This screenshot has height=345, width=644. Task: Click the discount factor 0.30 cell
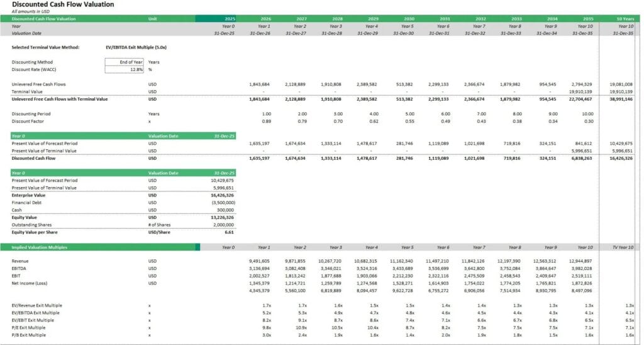pyautogui.click(x=589, y=122)
